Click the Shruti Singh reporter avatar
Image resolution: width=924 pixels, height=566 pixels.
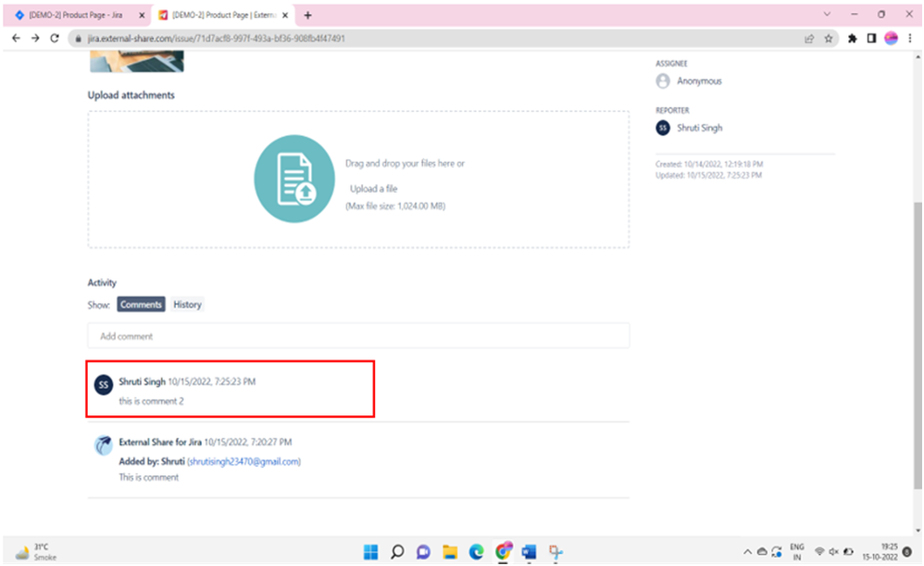tap(663, 127)
